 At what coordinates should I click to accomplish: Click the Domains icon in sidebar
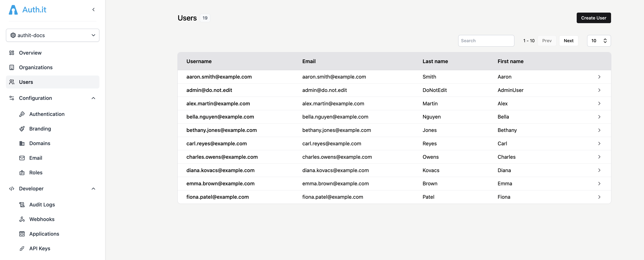pyautogui.click(x=22, y=143)
